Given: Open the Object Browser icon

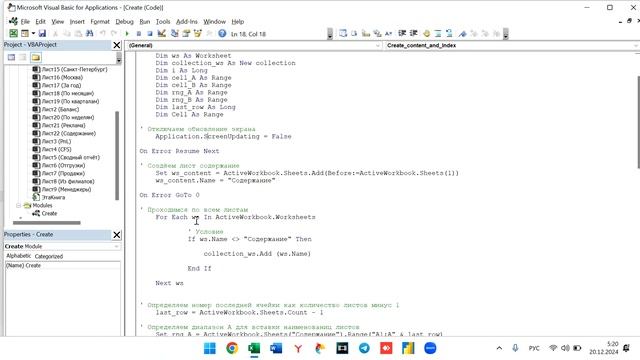Looking at the screenshot, I should click(198, 33).
